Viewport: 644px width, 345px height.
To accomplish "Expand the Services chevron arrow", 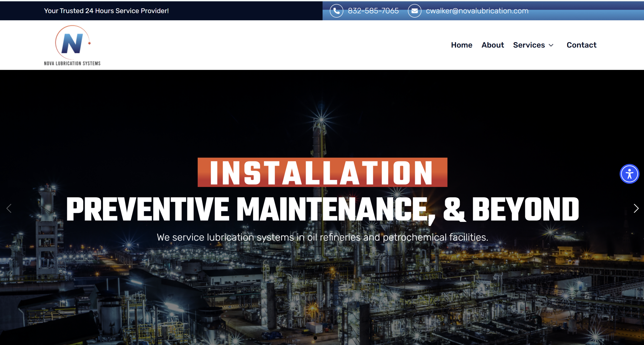I will pos(551,45).
